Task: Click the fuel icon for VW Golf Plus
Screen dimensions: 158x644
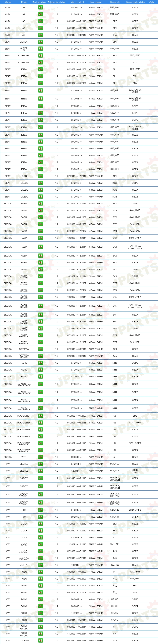Action: click(40, 544)
